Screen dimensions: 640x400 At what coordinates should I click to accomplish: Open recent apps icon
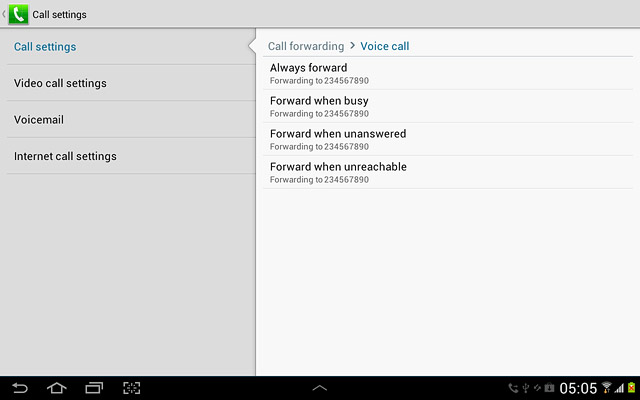coord(94,388)
